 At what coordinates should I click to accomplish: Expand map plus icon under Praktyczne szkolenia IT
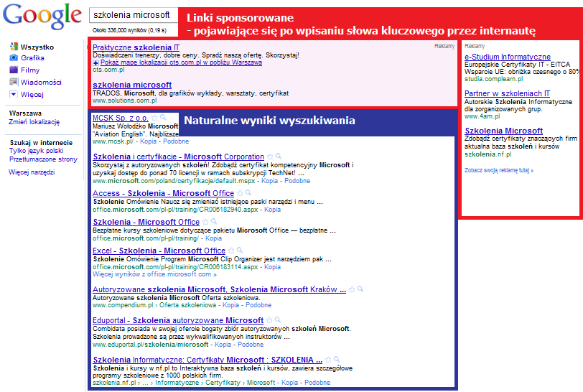pos(95,63)
